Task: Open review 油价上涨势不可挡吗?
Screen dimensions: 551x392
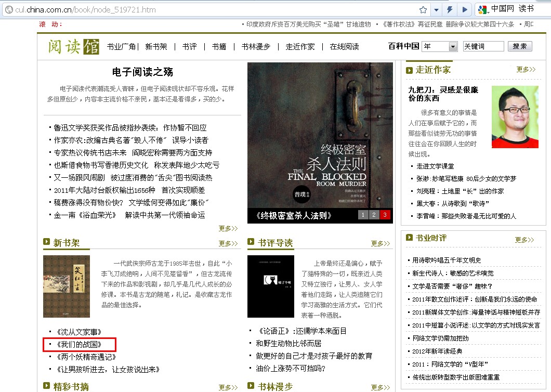Action: coord(291,369)
